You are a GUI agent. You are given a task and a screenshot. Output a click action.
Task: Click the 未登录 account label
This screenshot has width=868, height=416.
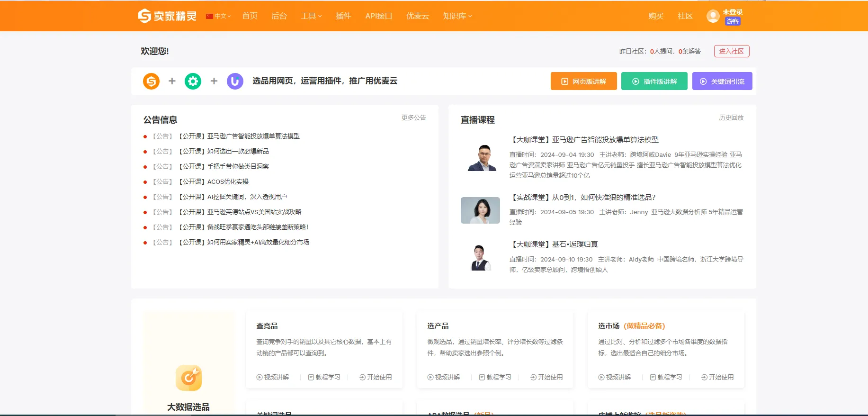(x=733, y=12)
